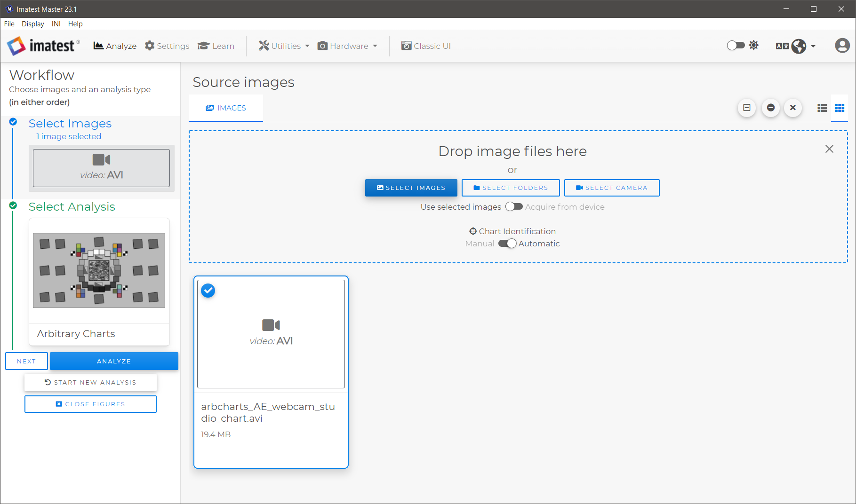Uncheck the selected AVI video checkmark
The image size is (856, 504).
point(208,291)
